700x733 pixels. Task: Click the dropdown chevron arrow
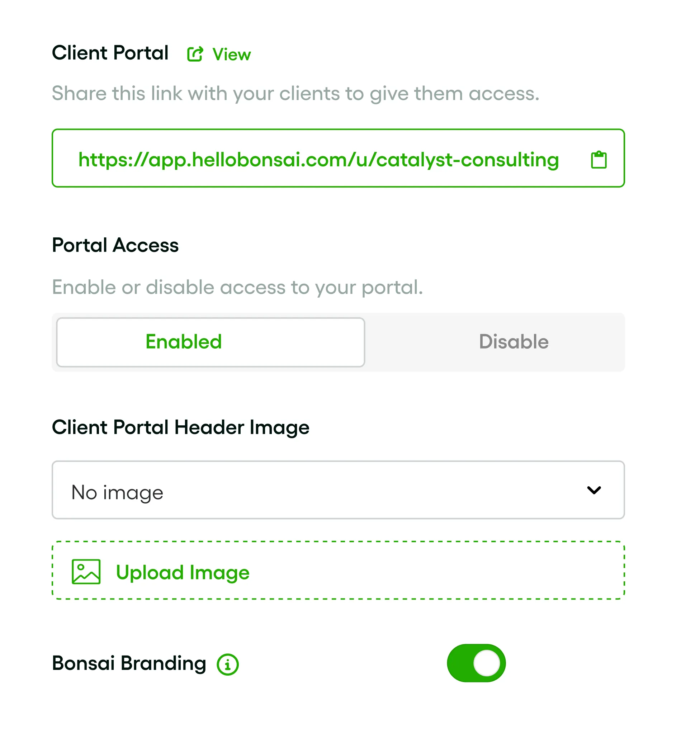pyautogui.click(x=593, y=490)
